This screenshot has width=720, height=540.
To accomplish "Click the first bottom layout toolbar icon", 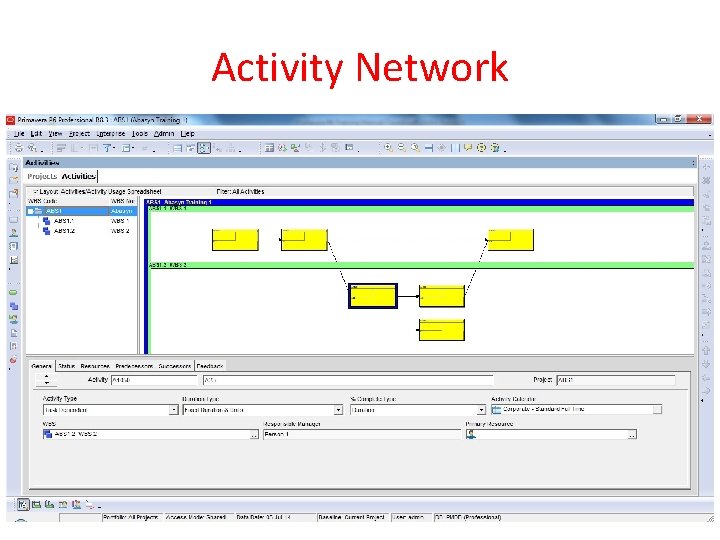I will [x=23, y=505].
